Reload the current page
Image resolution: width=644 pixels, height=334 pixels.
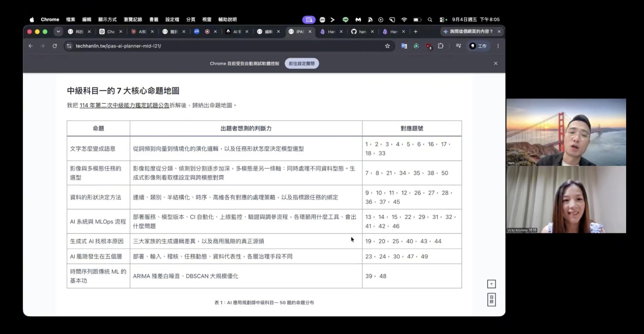tap(55, 46)
